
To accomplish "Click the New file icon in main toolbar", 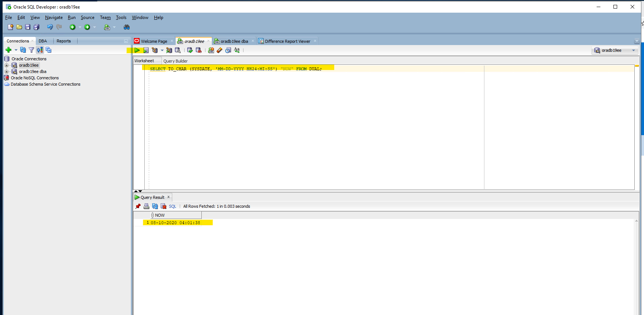I will [10, 27].
